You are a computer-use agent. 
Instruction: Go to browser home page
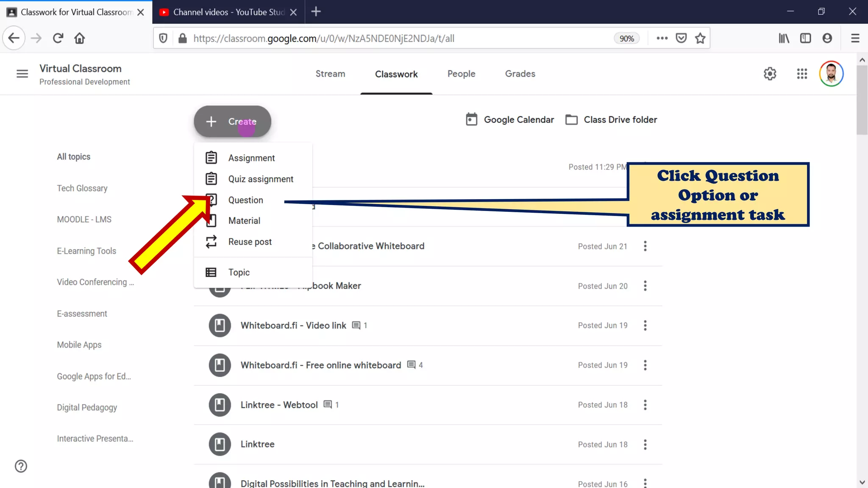tap(79, 38)
